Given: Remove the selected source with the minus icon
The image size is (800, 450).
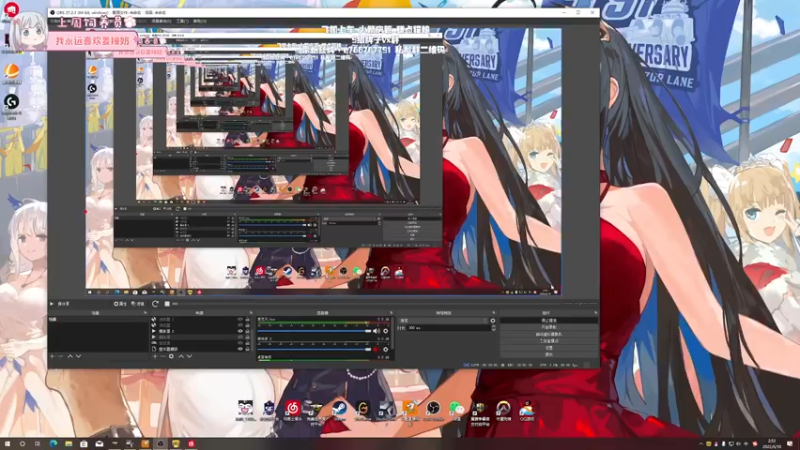Looking at the screenshot, I should tap(163, 356).
